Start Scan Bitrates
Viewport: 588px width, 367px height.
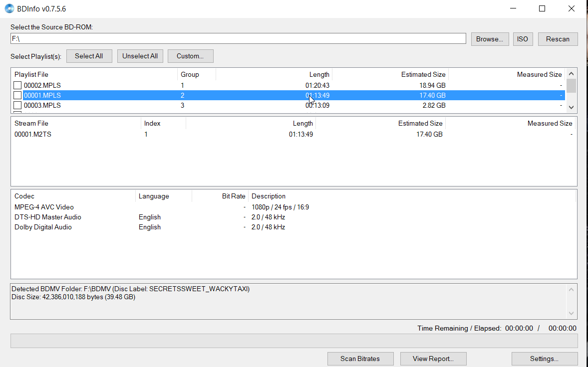[x=360, y=359]
